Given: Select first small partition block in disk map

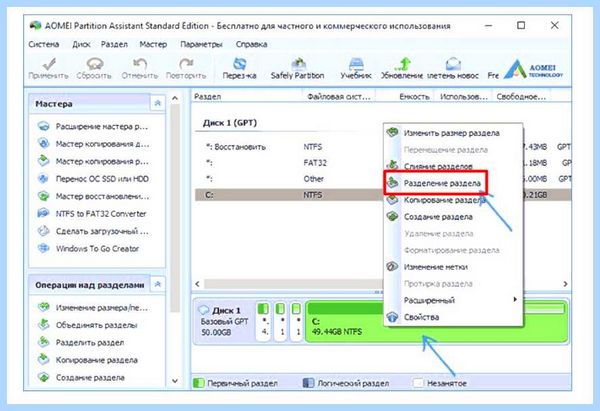Looking at the screenshot, I should tap(264, 321).
